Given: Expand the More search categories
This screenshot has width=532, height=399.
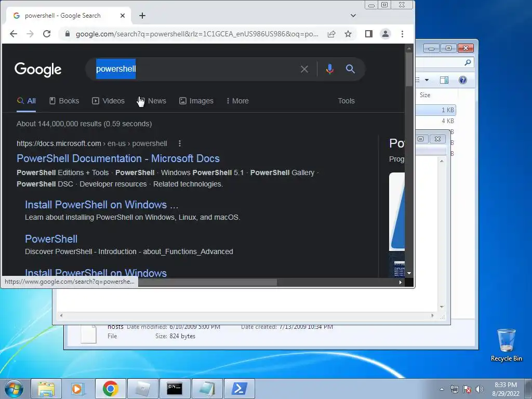Looking at the screenshot, I should pos(237,101).
